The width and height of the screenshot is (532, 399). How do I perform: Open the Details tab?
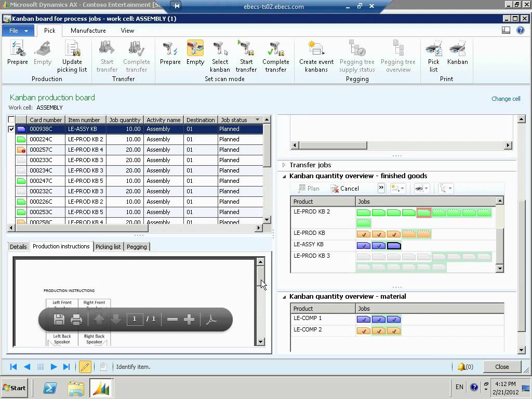(x=18, y=247)
